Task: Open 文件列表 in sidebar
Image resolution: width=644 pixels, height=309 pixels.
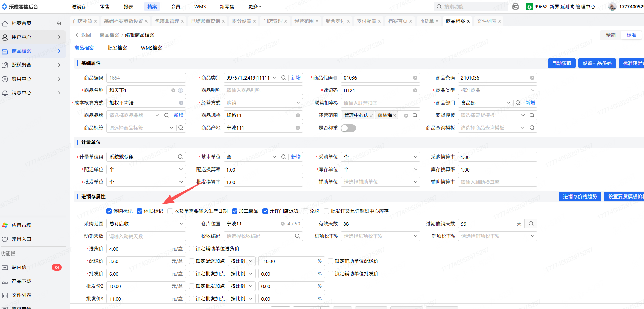Action: tap(22, 295)
